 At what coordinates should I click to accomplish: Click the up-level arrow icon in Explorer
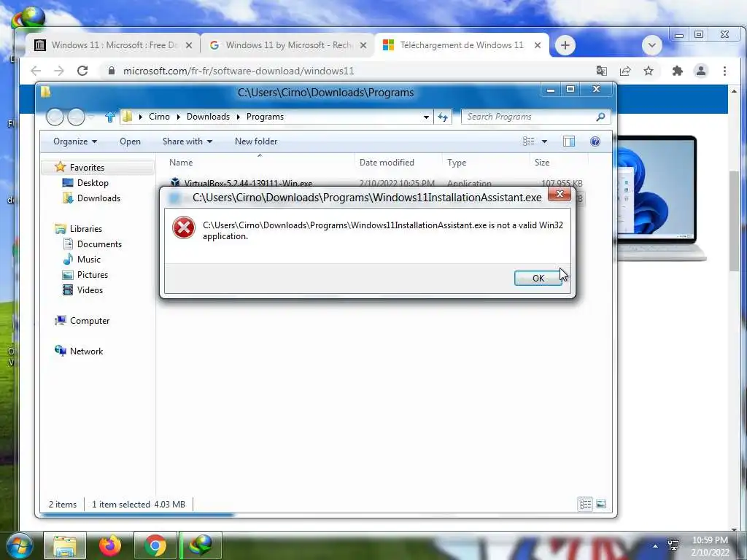(x=110, y=117)
